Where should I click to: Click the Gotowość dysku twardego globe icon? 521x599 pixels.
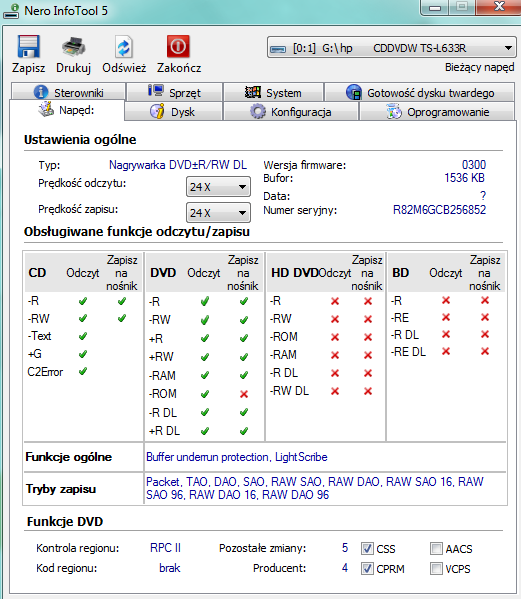(354, 92)
